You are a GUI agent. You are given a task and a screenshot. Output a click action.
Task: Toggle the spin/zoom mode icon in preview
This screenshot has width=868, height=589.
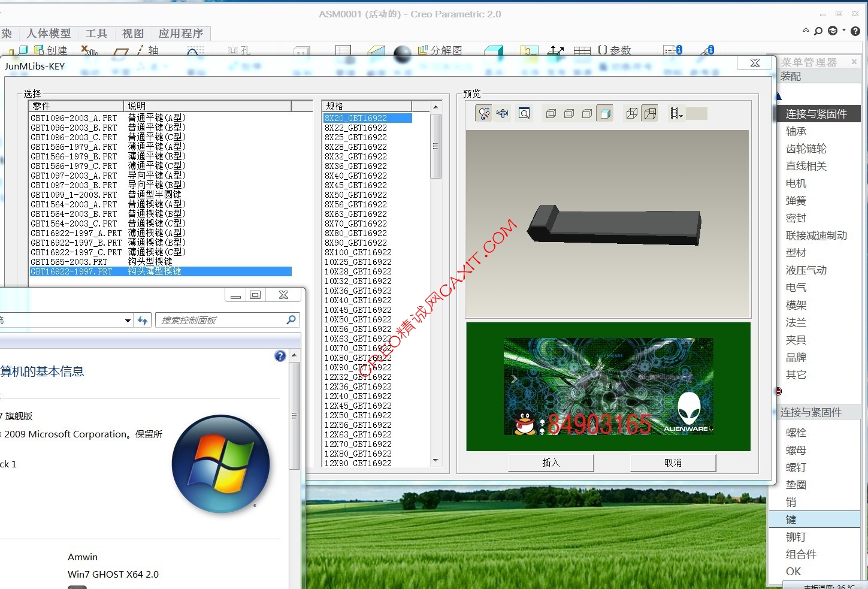(x=484, y=113)
